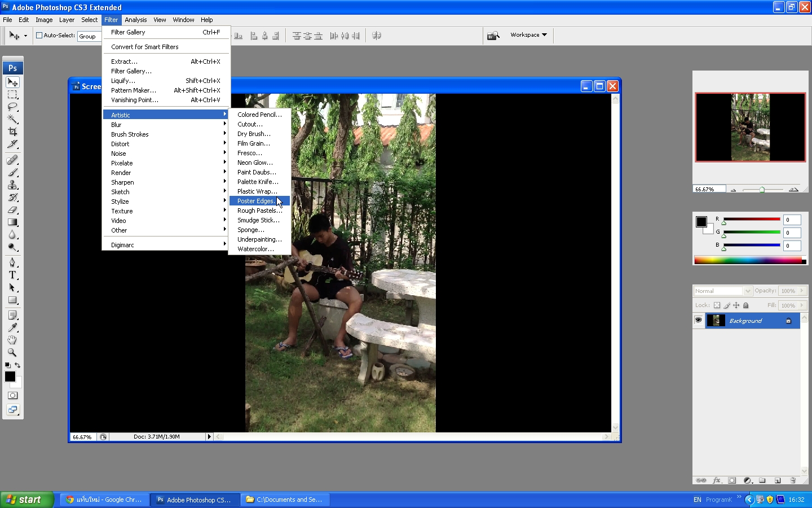The width and height of the screenshot is (812, 508).
Task: Select the Eyedropper tool
Action: click(12, 327)
